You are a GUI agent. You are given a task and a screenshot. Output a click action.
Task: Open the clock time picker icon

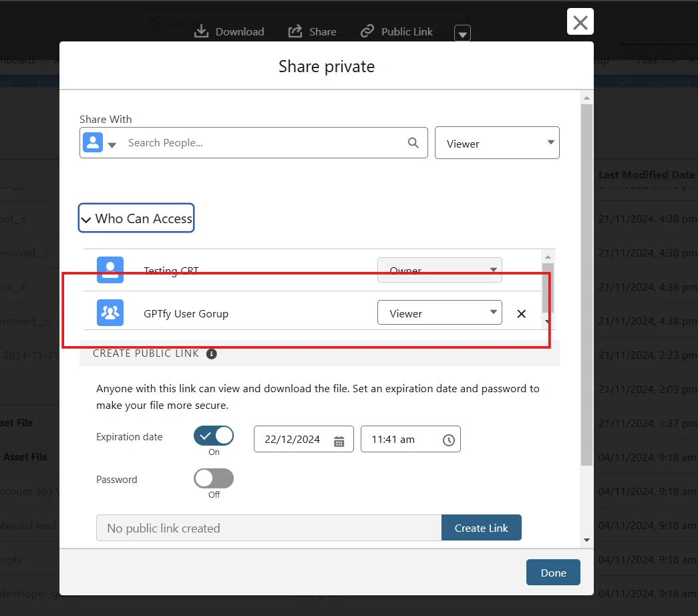[x=449, y=440]
